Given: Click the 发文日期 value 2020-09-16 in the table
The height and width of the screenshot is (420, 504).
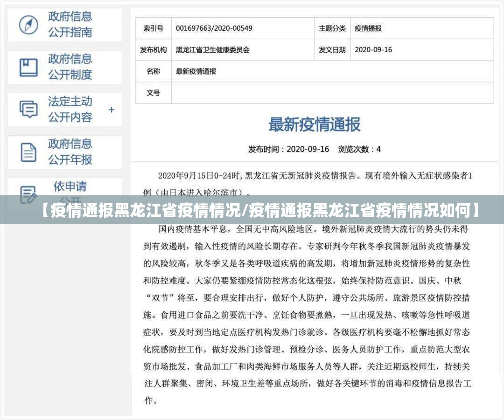Looking at the screenshot, I should [x=373, y=50].
